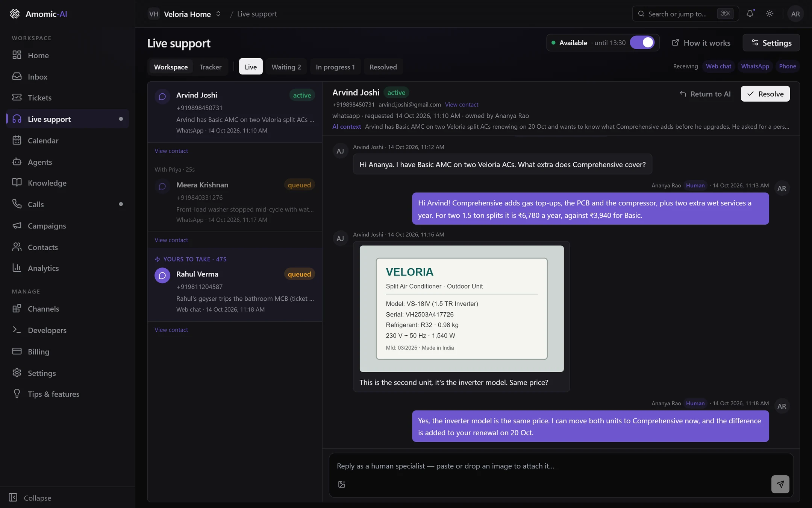812x508 pixels.
Task: Open Channels under Manage
Action: coord(68,309)
